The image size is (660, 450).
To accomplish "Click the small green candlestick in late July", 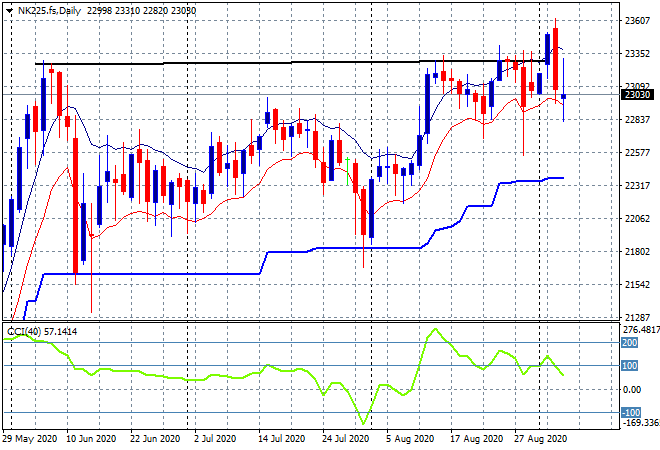I will [347, 171].
